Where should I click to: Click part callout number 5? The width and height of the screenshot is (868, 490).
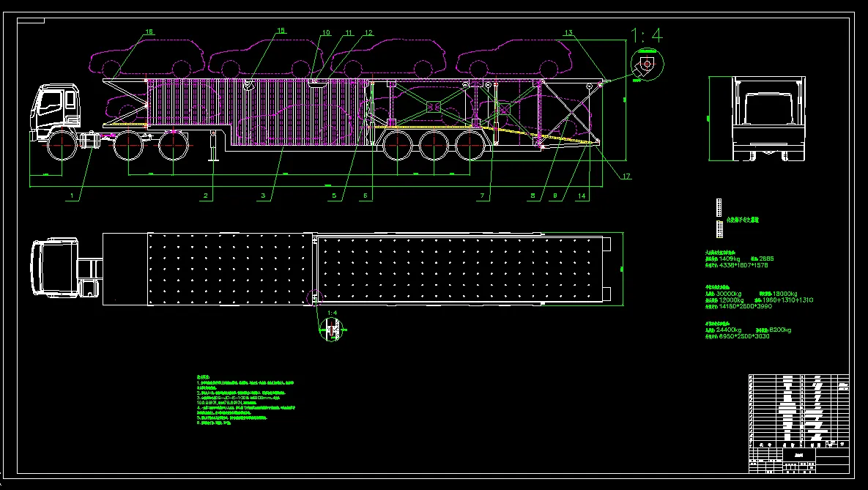[x=334, y=196]
